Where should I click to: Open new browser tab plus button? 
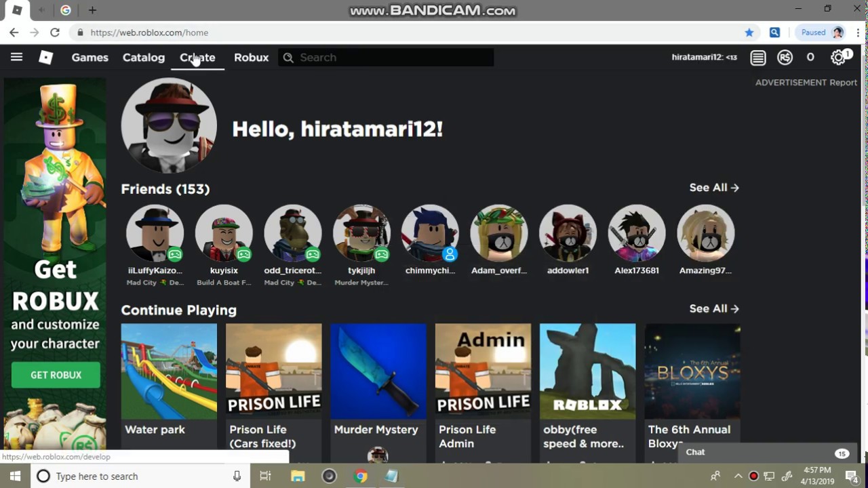point(92,10)
